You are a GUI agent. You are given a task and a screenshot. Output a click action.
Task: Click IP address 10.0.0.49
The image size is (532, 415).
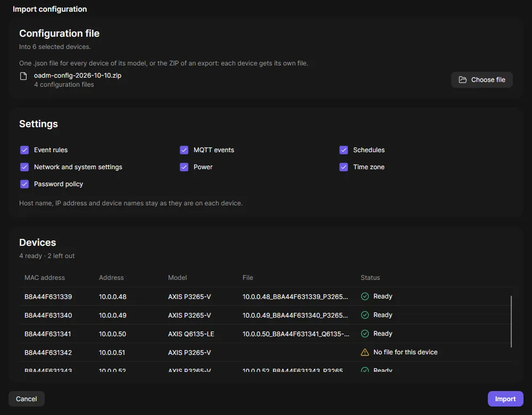click(113, 315)
